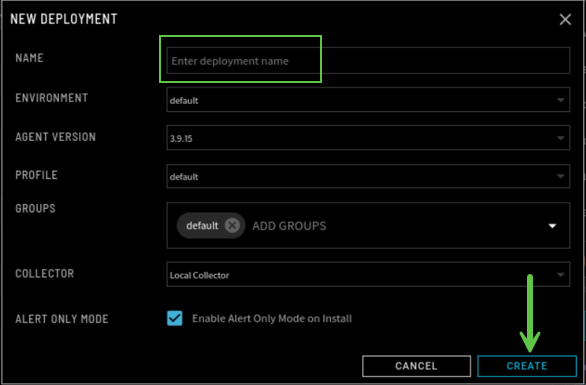
Task: Click the NAME field label
Action: tap(30, 58)
